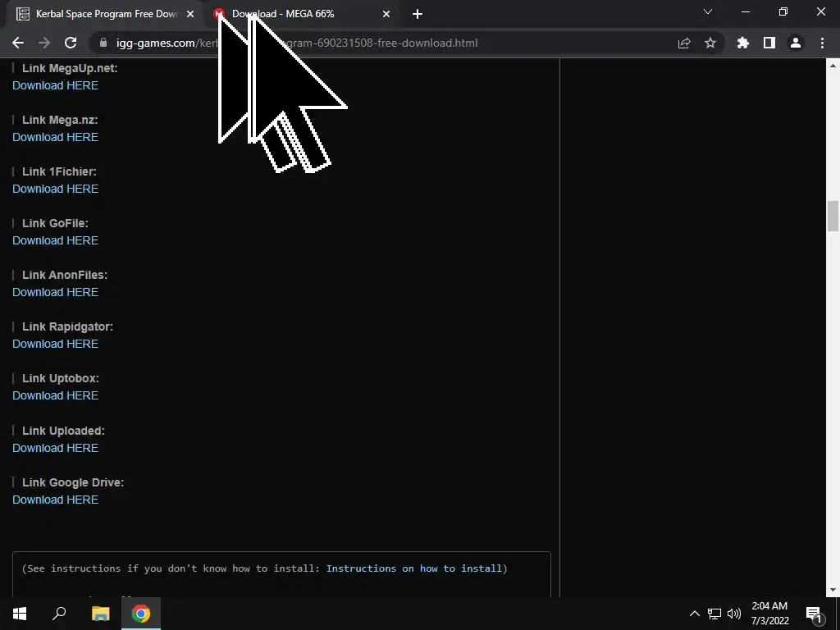The width and height of the screenshot is (840, 630).
Task: Open Windows taskbar search
Action: coord(59,614)
